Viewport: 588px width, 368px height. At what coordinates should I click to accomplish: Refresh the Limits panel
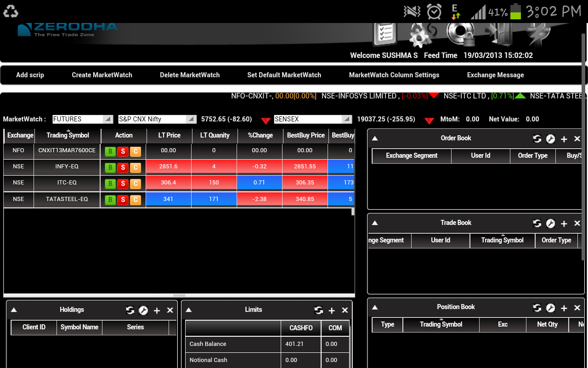[318, 310]
